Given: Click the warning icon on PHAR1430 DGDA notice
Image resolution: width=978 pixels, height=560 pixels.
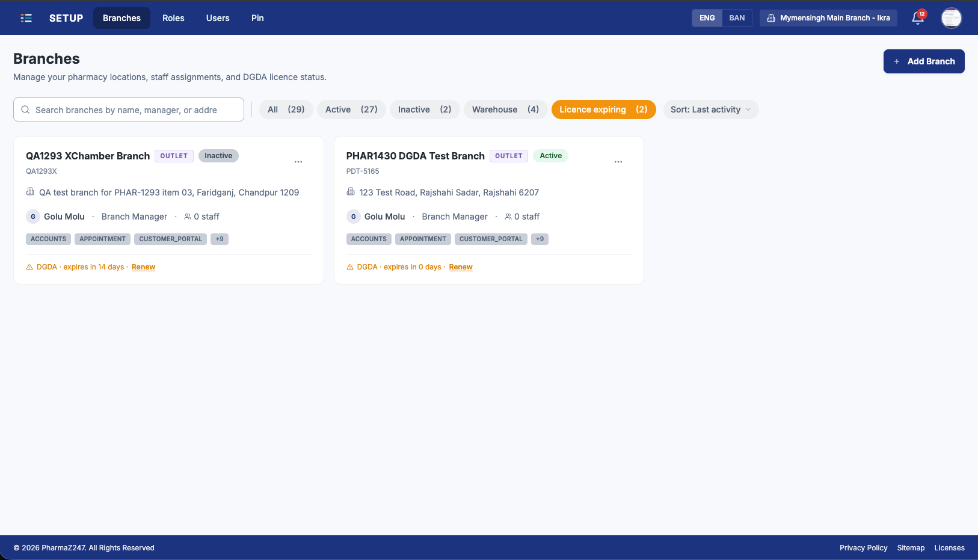Looking at the screenshot, I should 350,267.
